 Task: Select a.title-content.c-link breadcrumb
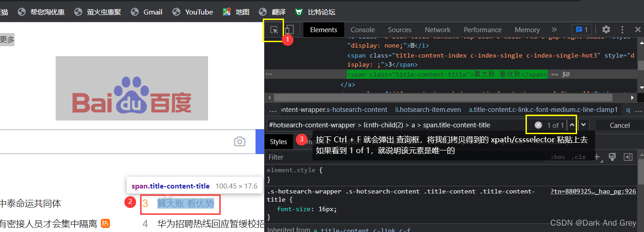coord(543,110)
